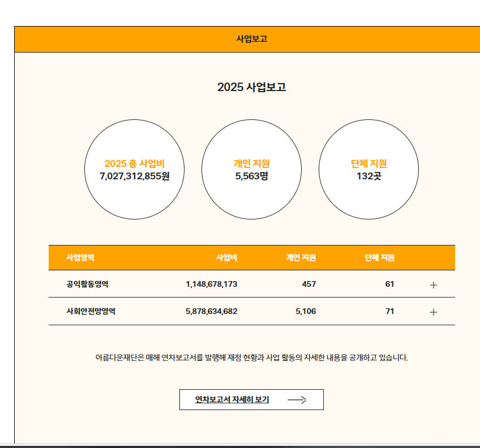Image resolution: width=480 pixels, height=448 pixels.
Task: Select the 사회안전망영역 row label
Action: 91,311
